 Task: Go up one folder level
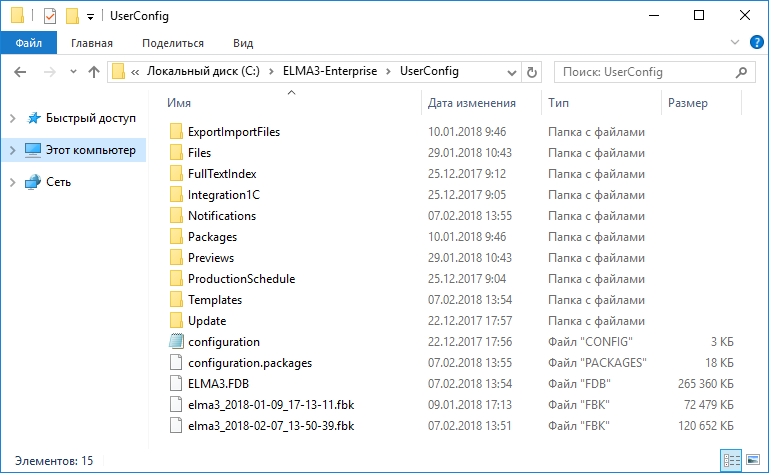94,72
